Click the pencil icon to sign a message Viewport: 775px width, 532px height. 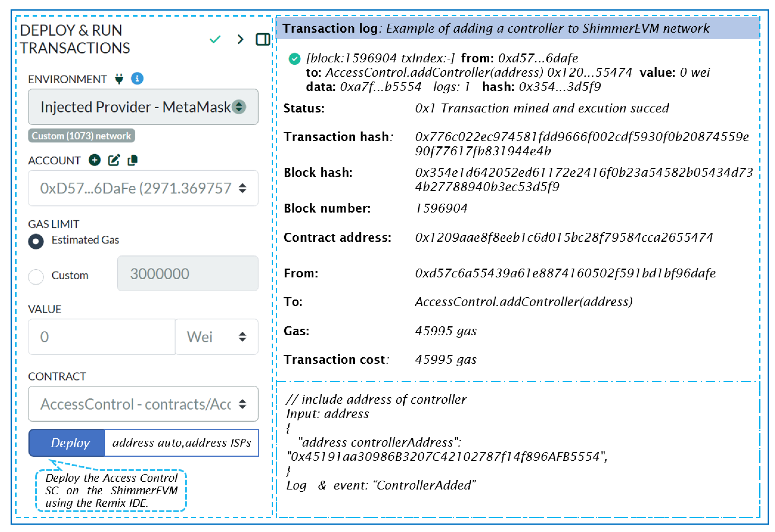click(114, 160)
